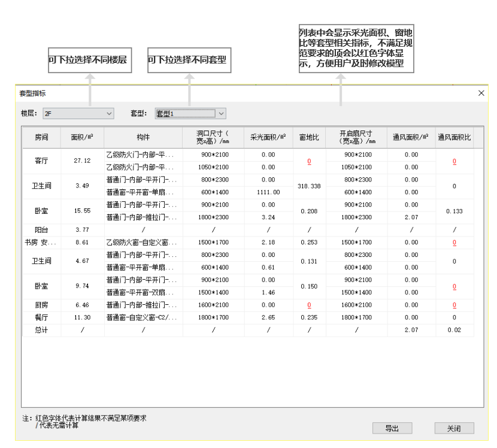Click red 通风面积比 value in 客厅 row
Screen dimensions: 497x448
pyautogui.click(x=454, y=161)
